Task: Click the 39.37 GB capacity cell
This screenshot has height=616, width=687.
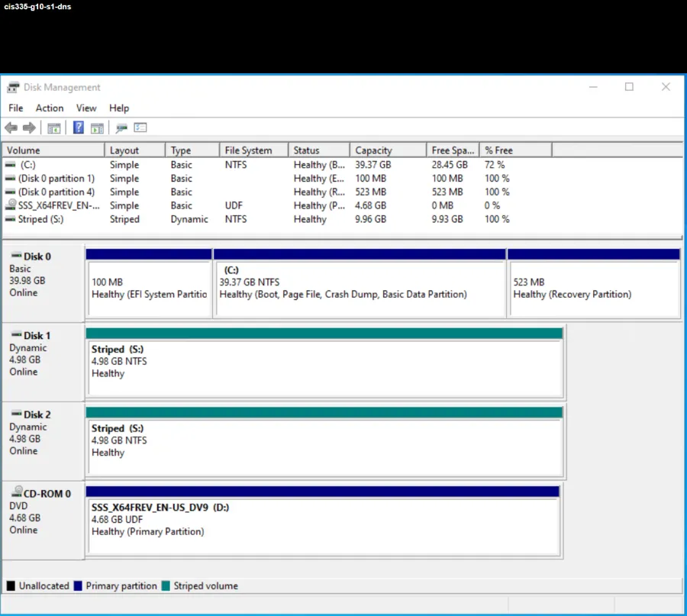Action: pos(373,165)
